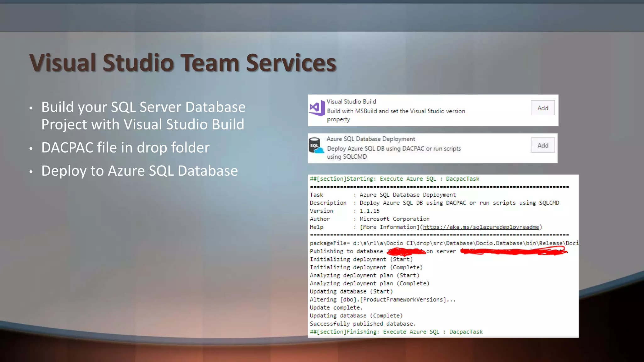The width and height of the screenshot is (644, 362).
Task: Click 'Build your SQL Server Database Project' bullet
Action: [x=143, y=116]
